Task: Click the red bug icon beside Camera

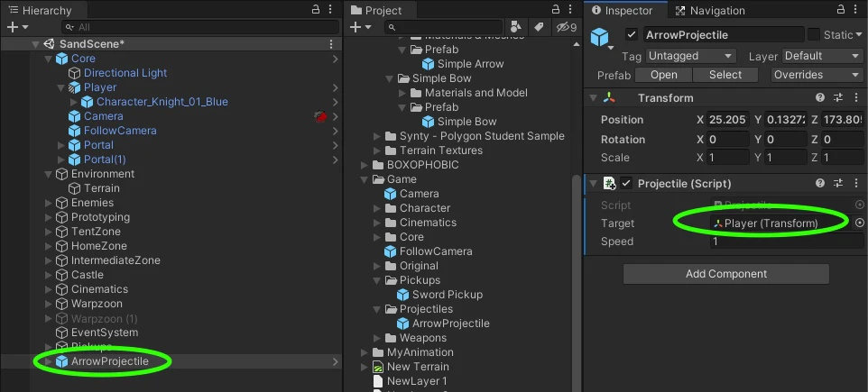Action: pos(320,116)
